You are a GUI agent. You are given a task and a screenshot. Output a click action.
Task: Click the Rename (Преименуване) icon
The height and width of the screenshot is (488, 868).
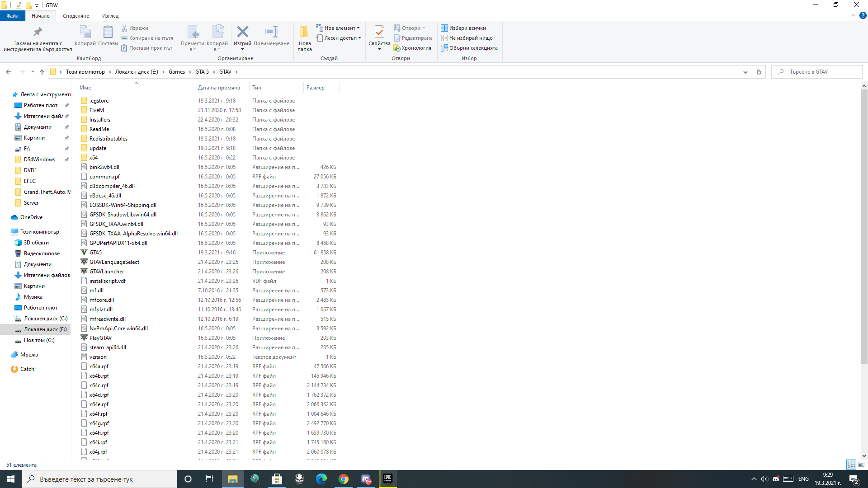click(x=271, y=32)
